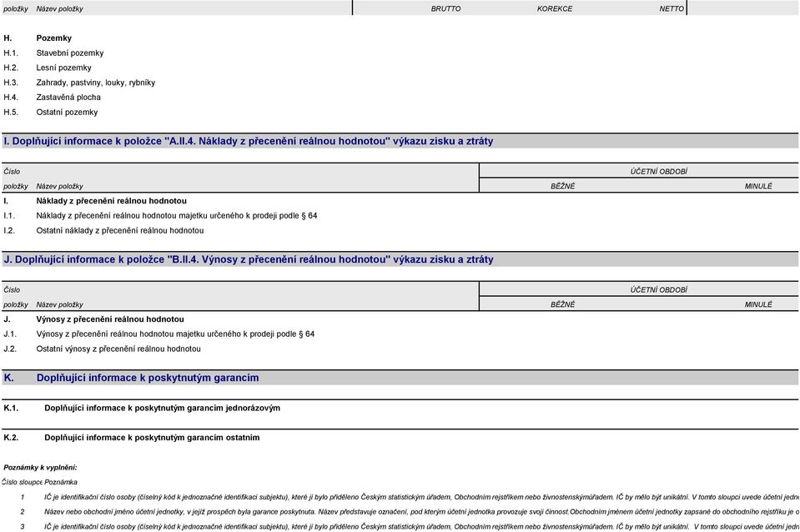Select section I heading about 'A.II.4. Náklady'

point(400,141)
